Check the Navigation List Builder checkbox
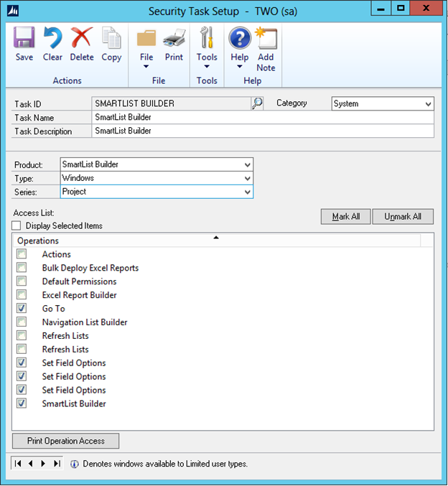Screen dimensions: 448x486 (x=22, y=322)
